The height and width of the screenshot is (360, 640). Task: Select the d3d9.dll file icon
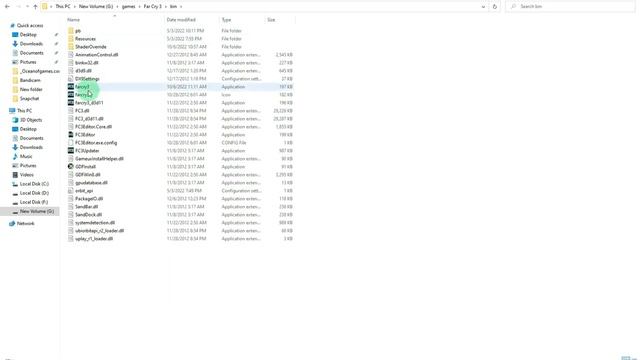71,71
